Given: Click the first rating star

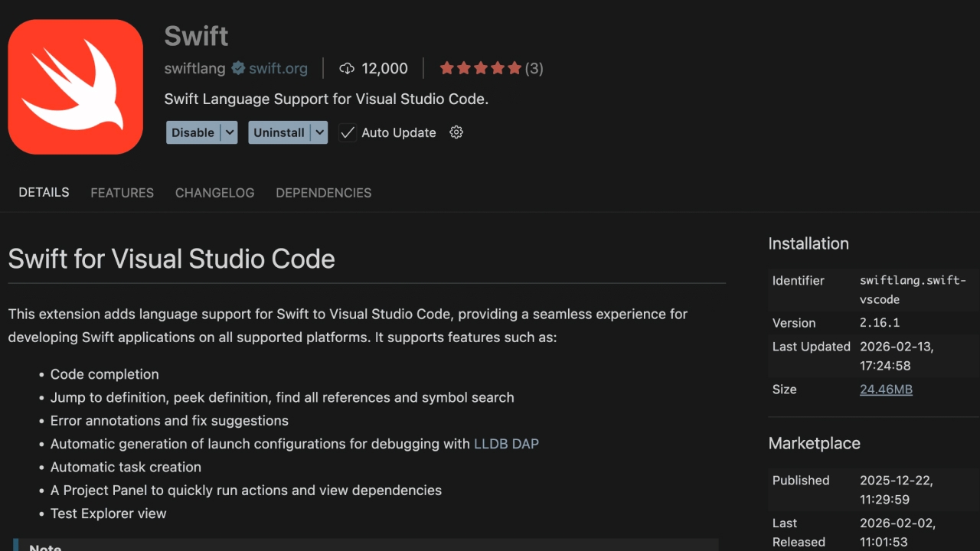Looking at the screenshot, I should pos(446,67).
